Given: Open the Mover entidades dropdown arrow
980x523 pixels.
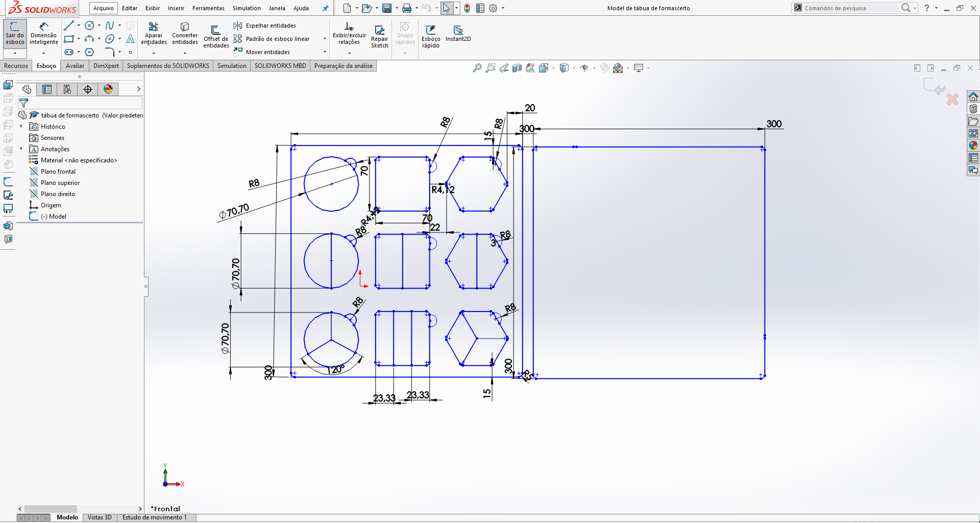Looking at the screenshot, I should (325, 52).
